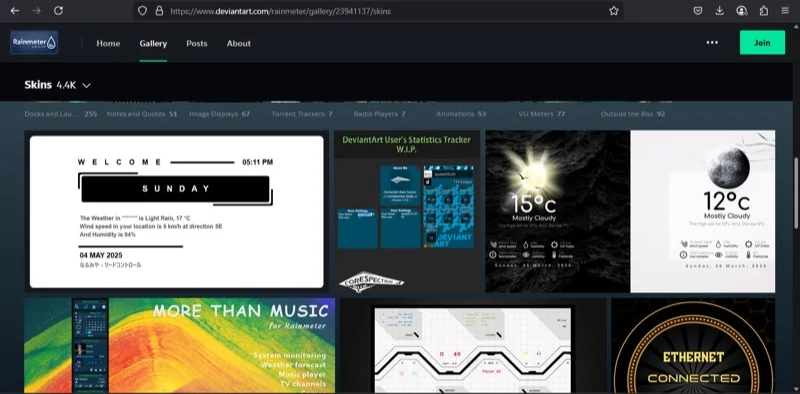The width and height of the screenshot is (800, 394).
Task: Open the Outside the Box subfolder
Action: pyautogui.click(x=633, y=114)
